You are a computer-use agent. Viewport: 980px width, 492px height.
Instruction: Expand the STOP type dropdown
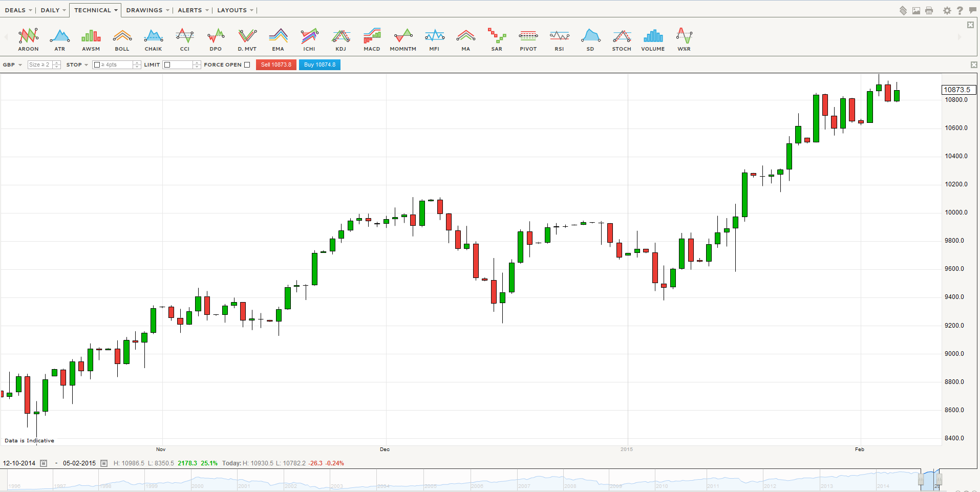(77, 65)
